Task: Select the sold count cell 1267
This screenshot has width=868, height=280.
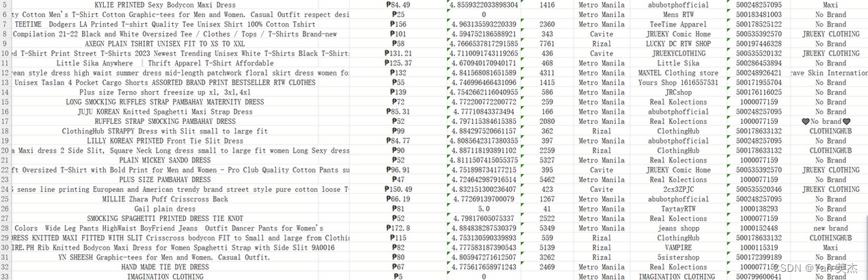Action: (547, 199)
